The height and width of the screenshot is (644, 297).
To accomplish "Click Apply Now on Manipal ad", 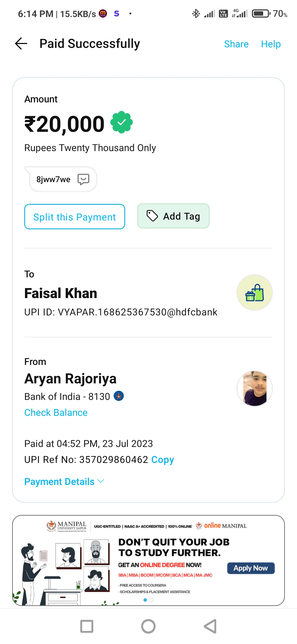I will tap(251, 568).
